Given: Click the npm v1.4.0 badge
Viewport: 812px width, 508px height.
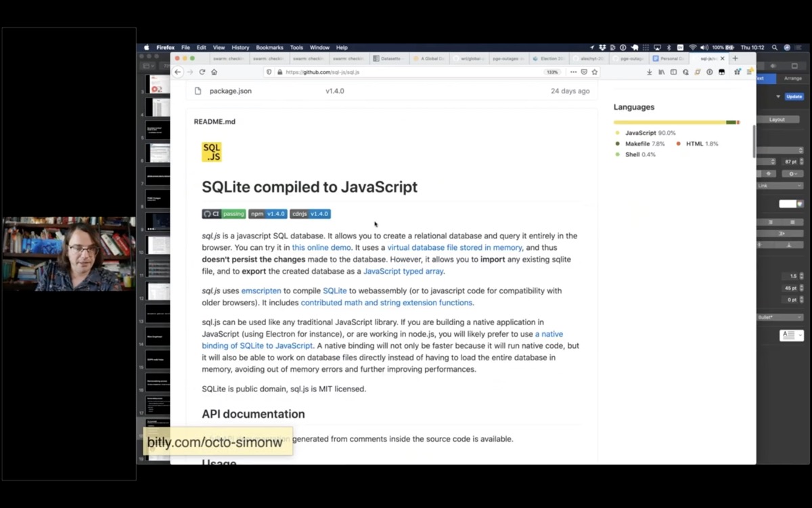Looking at the screenshot, I should point(268,214).
